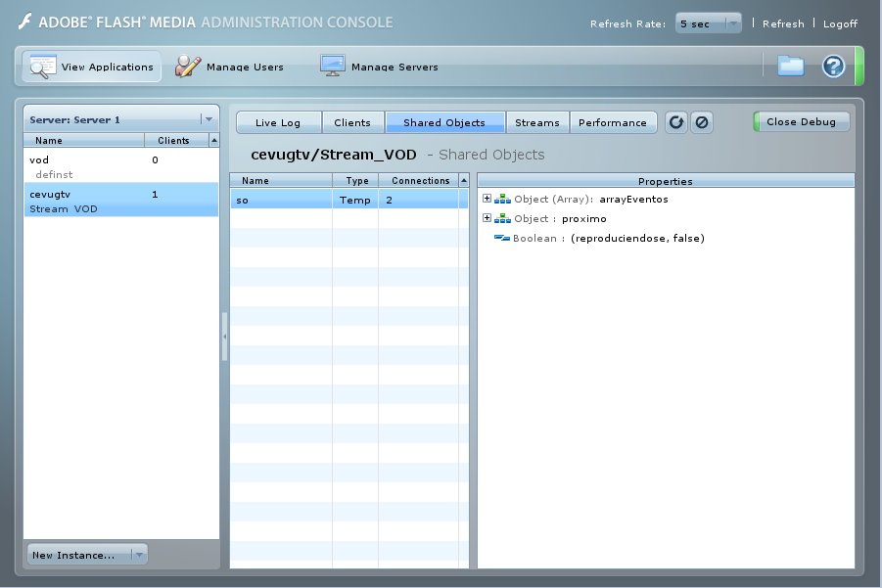
Task: Click the proximo property label
Action: (x=583, y=219)
